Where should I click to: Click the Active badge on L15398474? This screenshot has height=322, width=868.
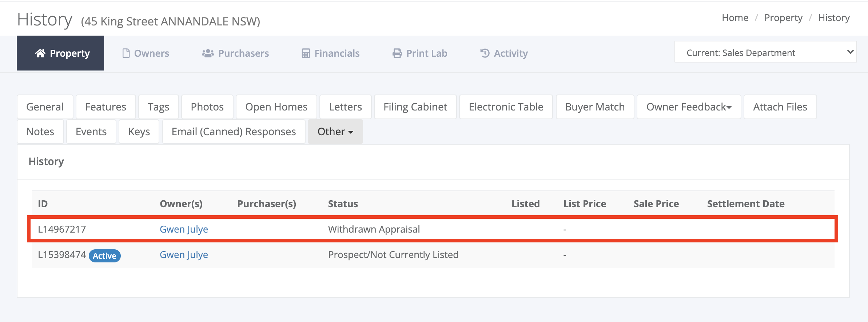coord(104,255)
